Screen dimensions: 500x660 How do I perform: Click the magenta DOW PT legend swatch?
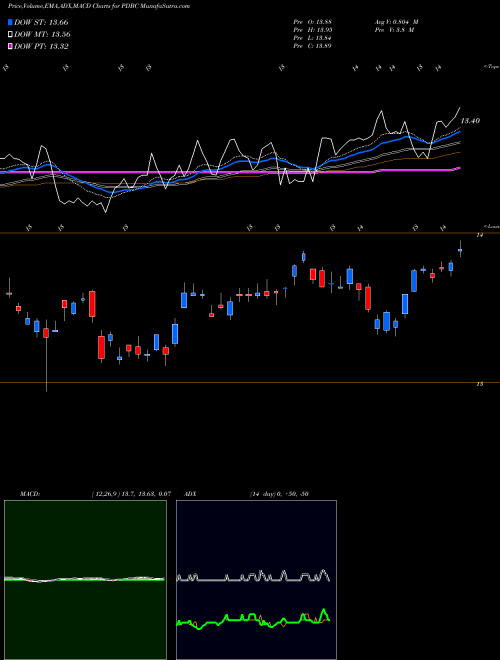click(10, 46)
